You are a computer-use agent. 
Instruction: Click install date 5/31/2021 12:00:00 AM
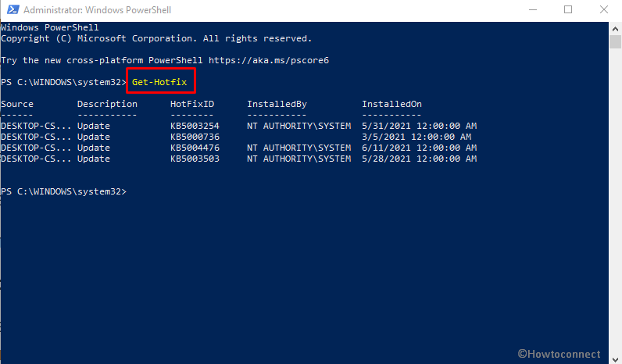[420, 126]
